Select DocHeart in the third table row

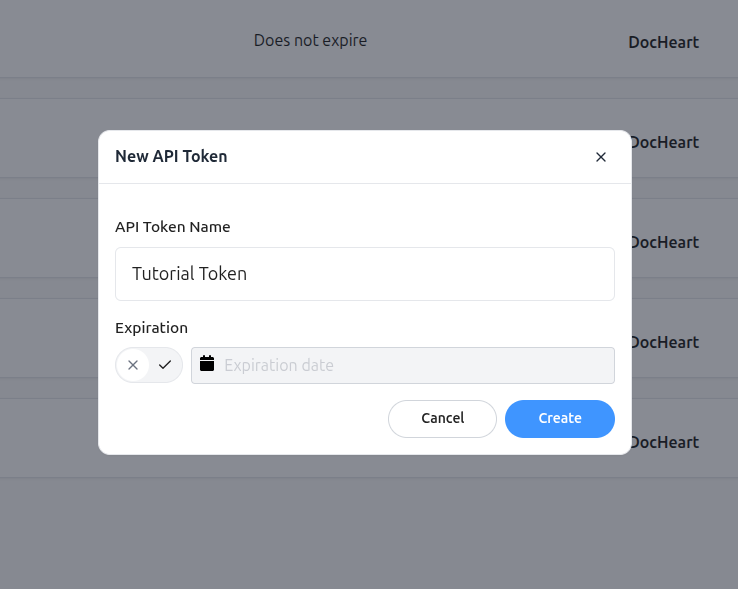(666, 242)
